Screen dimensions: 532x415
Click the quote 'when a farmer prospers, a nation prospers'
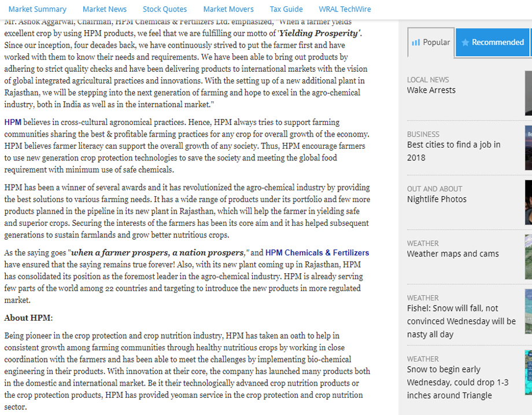point(158,253)
